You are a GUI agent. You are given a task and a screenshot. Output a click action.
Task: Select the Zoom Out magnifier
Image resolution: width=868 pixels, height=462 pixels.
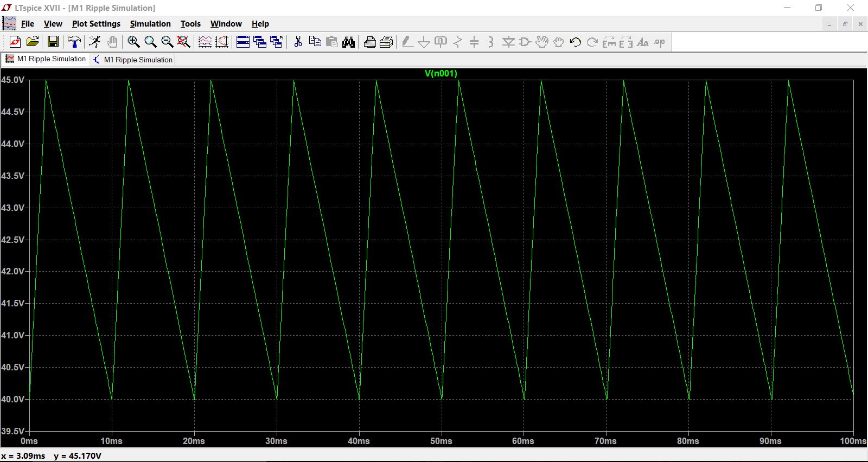pyautogui.click(x=167, y=42)
